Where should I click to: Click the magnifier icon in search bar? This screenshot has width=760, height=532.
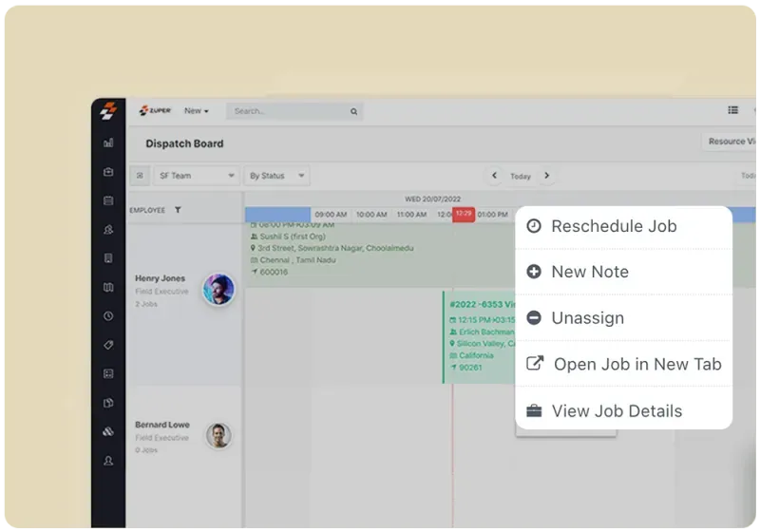[x=353, y=111]
